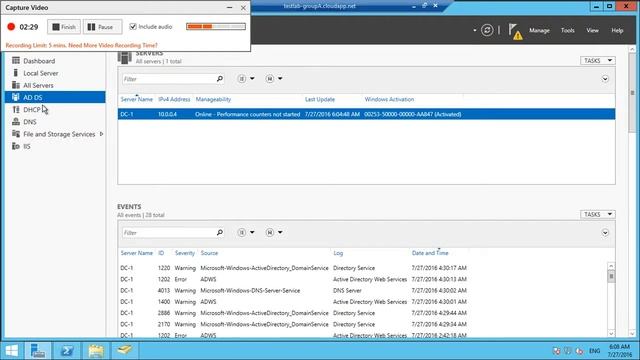Screen dimensions: 640x360
Task: Select event 2886 Directory Service row
Action: 362,313
